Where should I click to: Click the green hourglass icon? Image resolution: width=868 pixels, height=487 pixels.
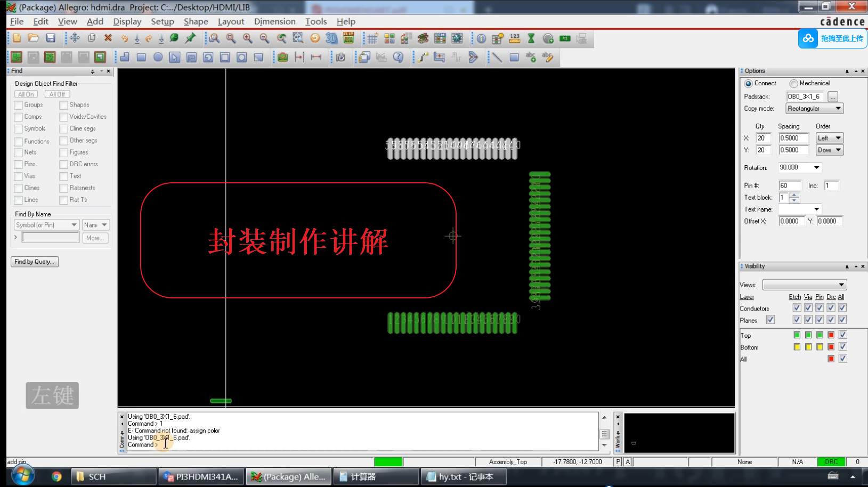click(531, 38)
